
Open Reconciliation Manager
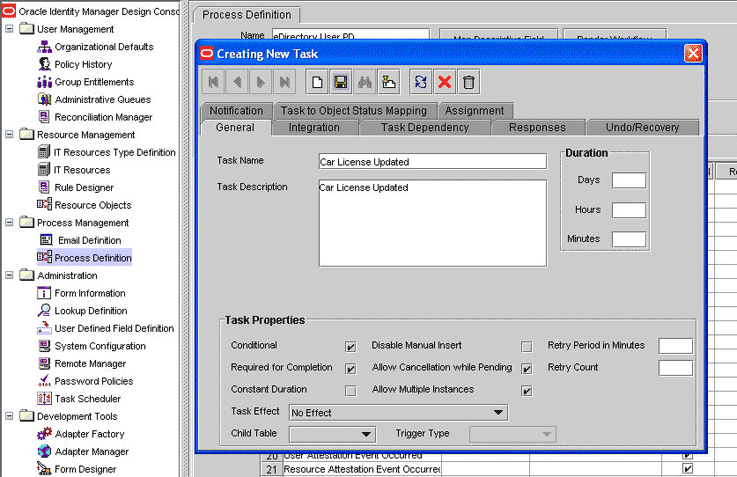tap(103, 117)
